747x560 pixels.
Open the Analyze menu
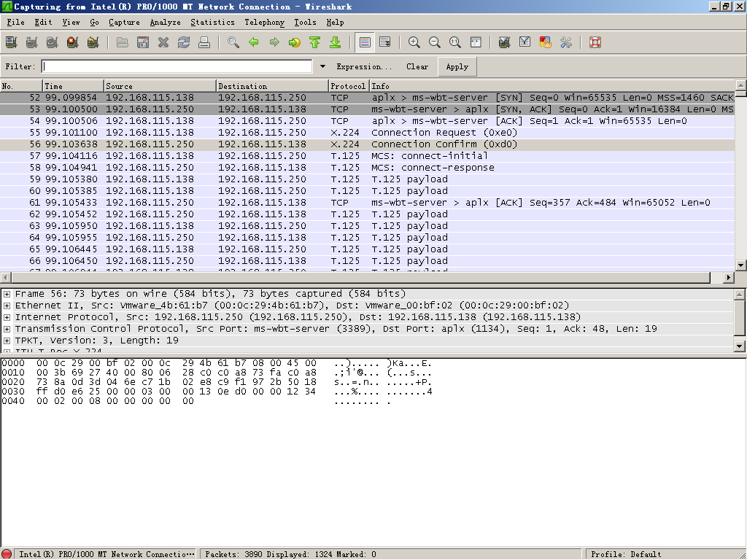click(x=166, y=23)
